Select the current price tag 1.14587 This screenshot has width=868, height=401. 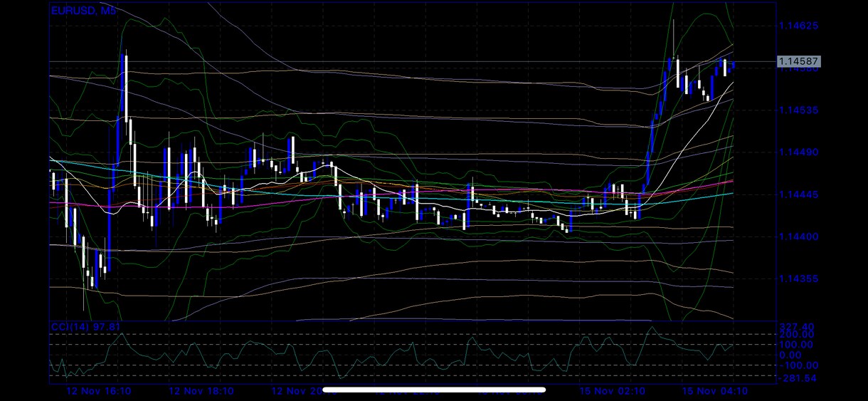(x=798, y=62)
